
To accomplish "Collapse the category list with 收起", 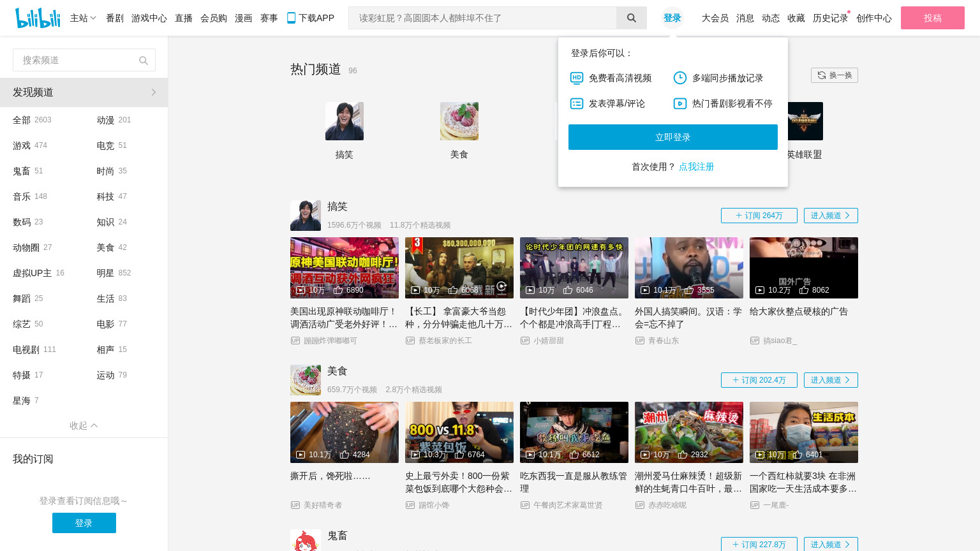I will 84,425.
